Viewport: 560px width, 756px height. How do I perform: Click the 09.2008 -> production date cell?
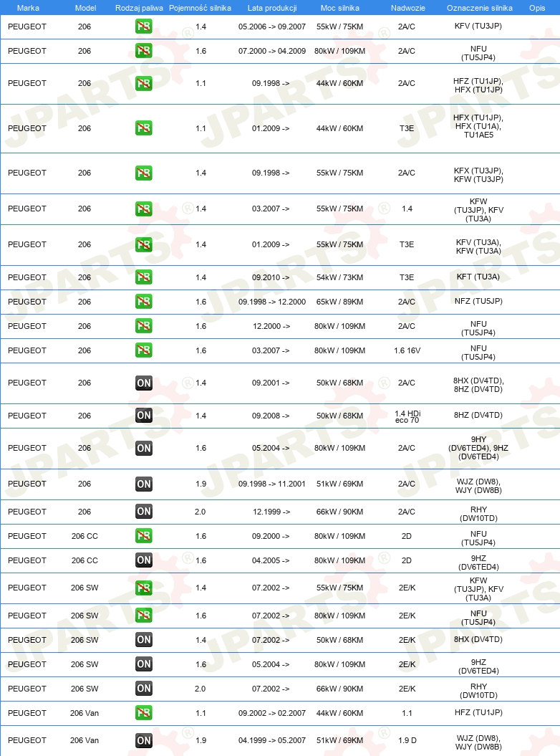pyautogui.click(x=271, y=416)
